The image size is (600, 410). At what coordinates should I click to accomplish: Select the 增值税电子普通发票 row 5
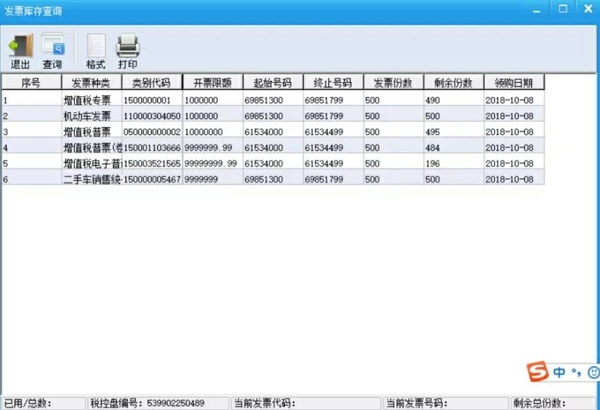91,163
